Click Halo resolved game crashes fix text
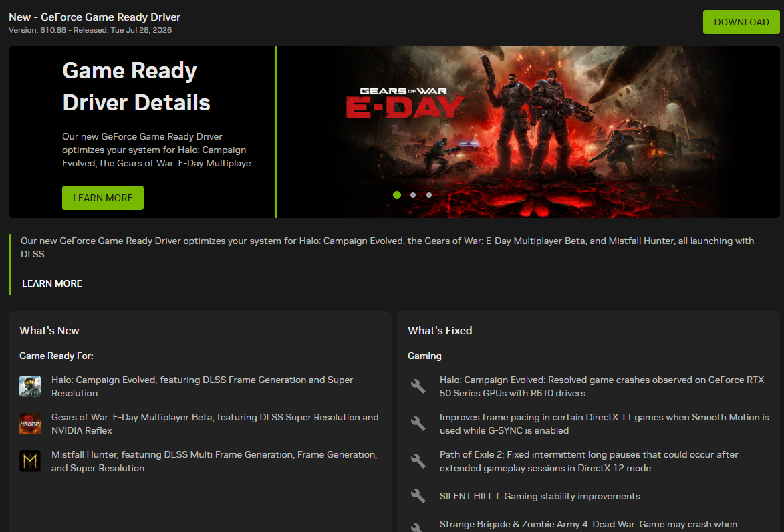 point(602,386)
